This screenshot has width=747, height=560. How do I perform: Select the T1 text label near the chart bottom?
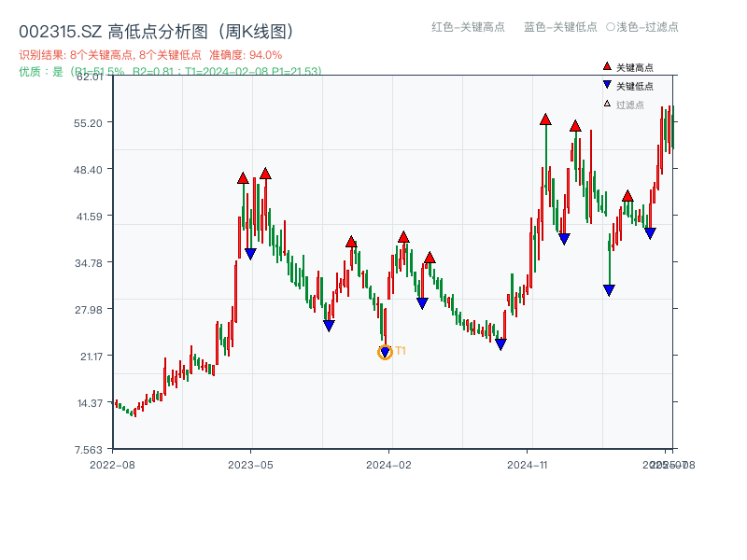coord(401,351)
